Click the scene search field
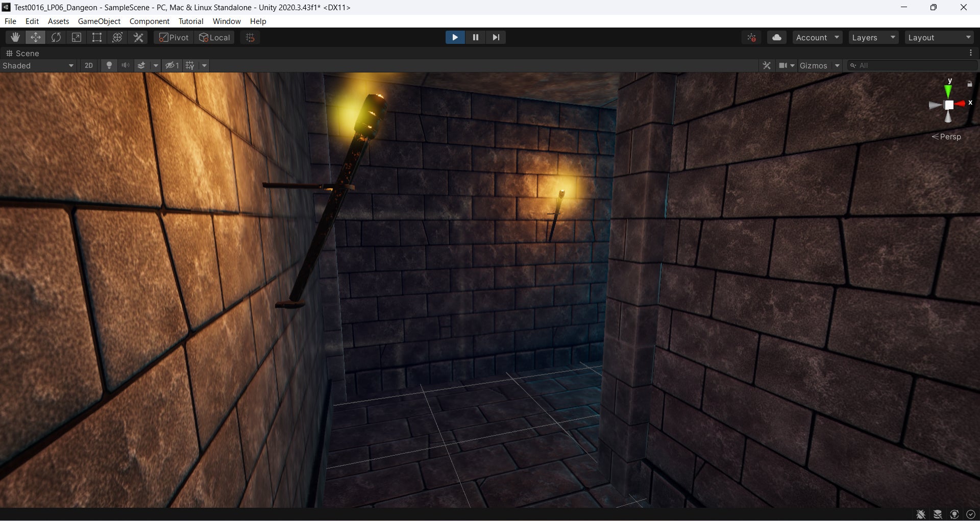 tap(914, 65)
